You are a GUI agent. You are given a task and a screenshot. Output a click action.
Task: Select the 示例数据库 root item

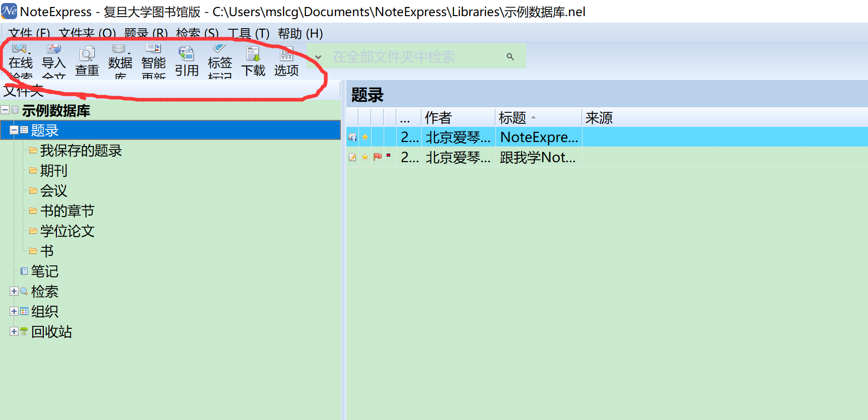coord(56,110)
